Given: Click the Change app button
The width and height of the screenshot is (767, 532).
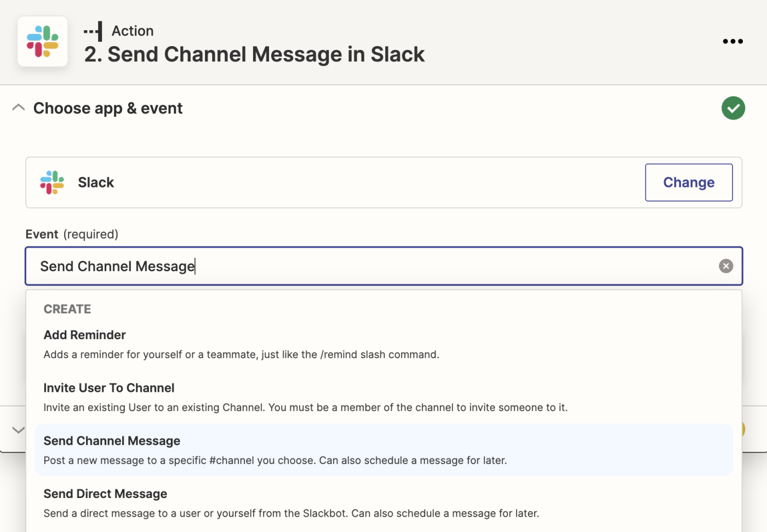Looking at the screenshot, I should pyautogui.click(x=689, y=182).
